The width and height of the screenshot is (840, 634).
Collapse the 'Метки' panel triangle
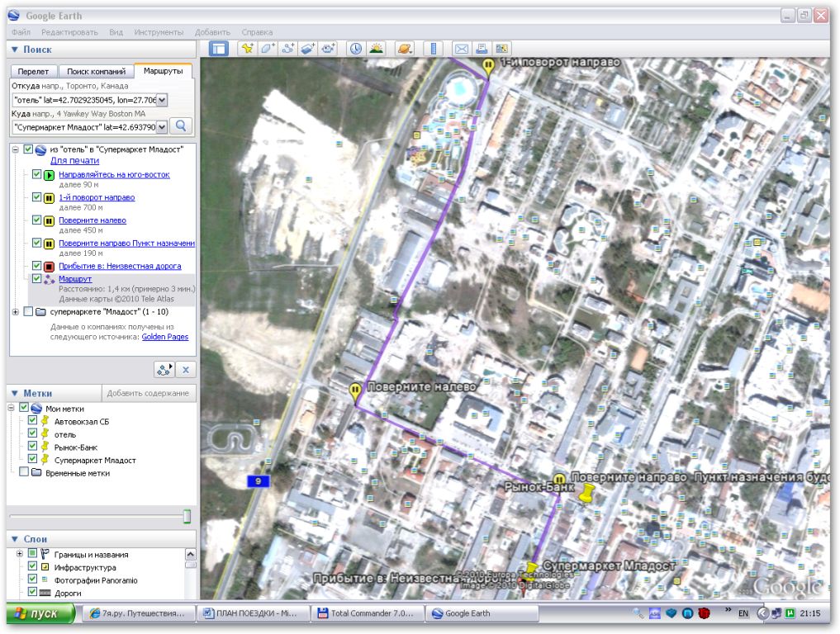coord(15,393)
